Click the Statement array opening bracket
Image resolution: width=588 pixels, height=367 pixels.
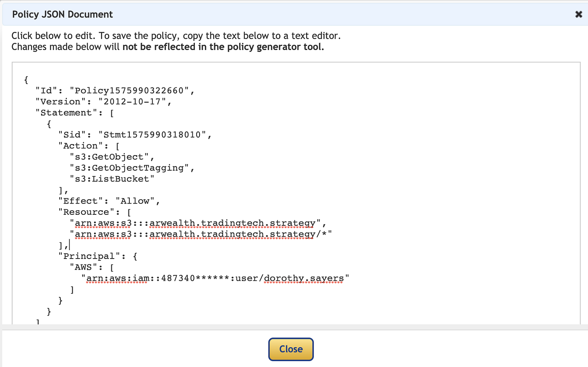[112, 112]
